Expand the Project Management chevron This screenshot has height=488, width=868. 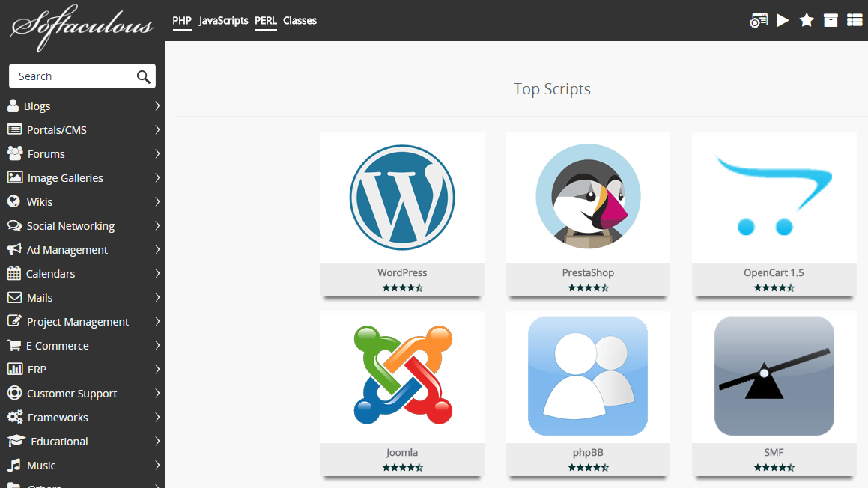[x=157, y=321]
